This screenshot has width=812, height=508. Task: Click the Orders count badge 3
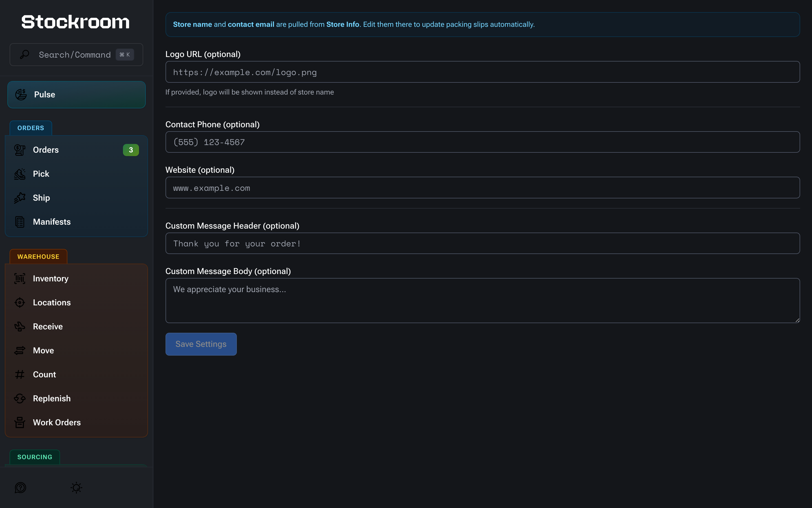[x=131, y=150]
